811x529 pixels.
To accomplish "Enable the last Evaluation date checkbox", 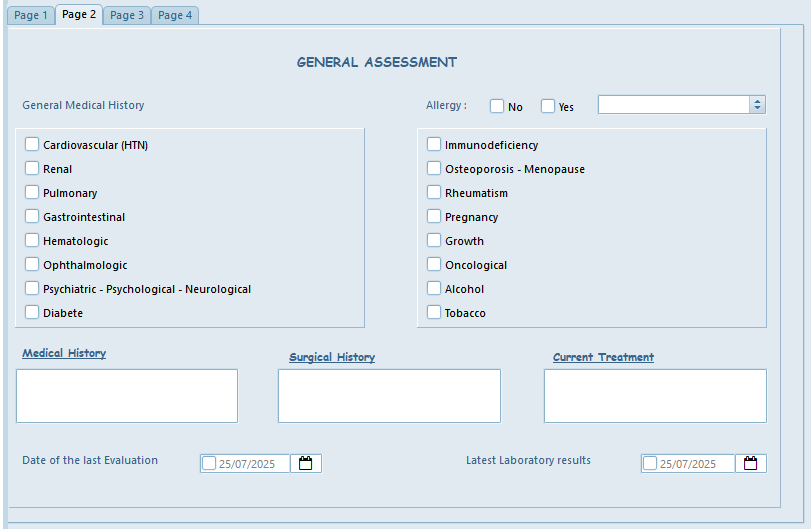I will (x=209, y=463).
